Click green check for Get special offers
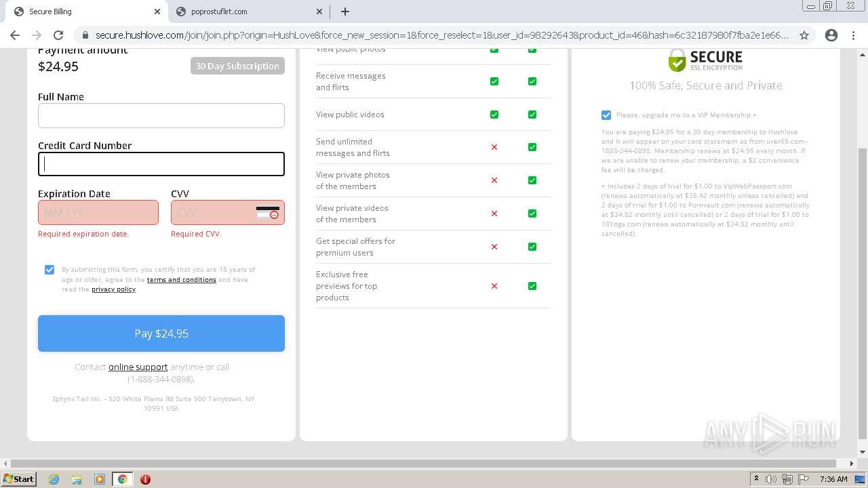This screenshot has width=868, height=488. [x=532, y=247]
